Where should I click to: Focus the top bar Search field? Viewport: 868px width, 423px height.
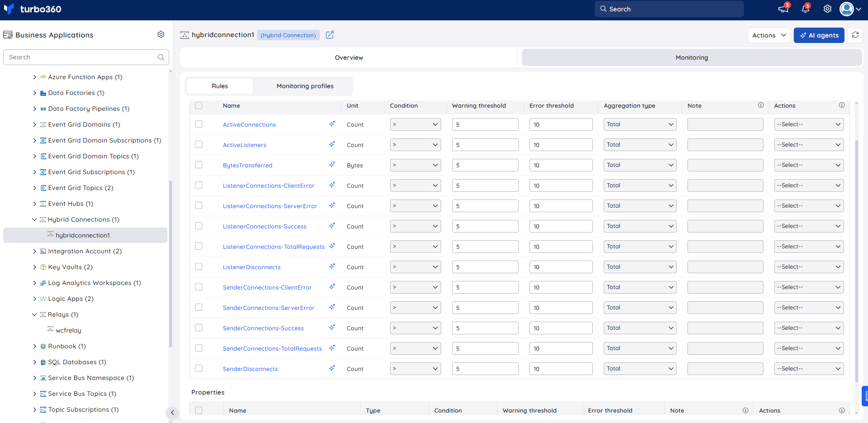[669, 9]
